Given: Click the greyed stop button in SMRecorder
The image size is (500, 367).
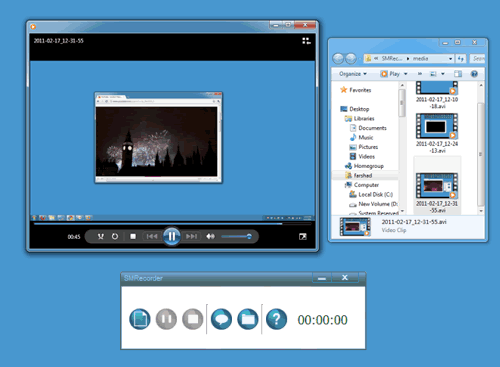Looking at the screenshot, I should point(193,319).
